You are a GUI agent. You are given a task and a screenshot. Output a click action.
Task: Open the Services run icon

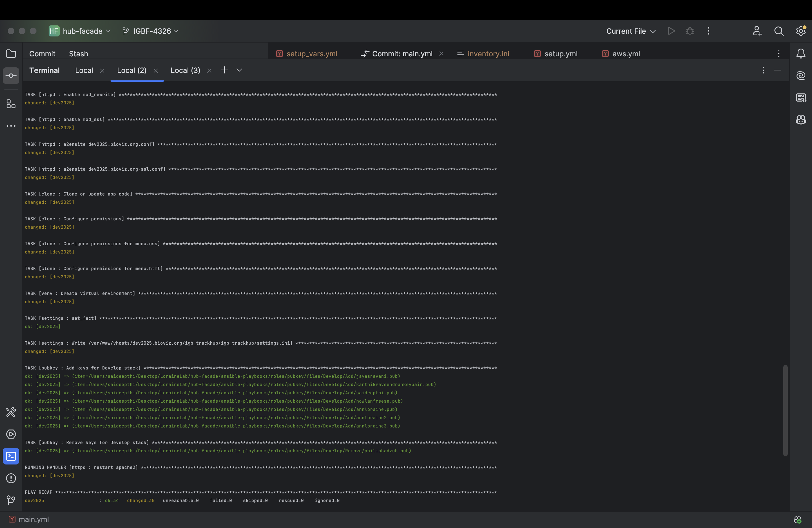click(11, 434)
